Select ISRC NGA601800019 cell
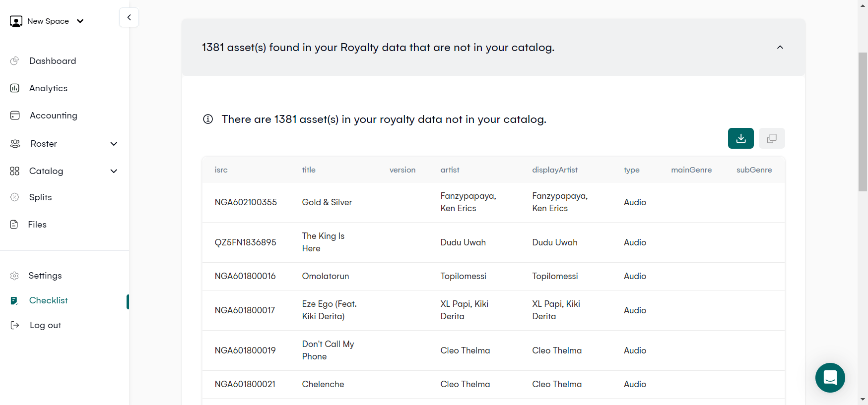This screenshot has height=405, width=868. [245, 350]
